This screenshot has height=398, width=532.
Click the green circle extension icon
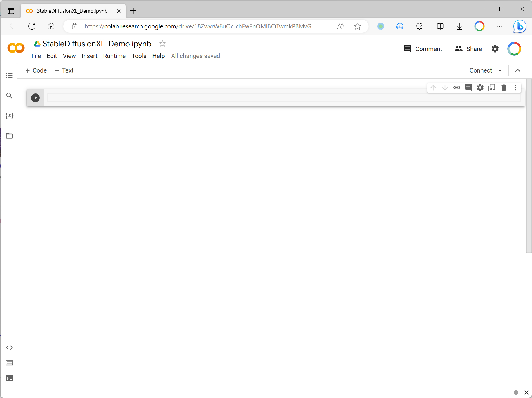(x=381, y=26)
